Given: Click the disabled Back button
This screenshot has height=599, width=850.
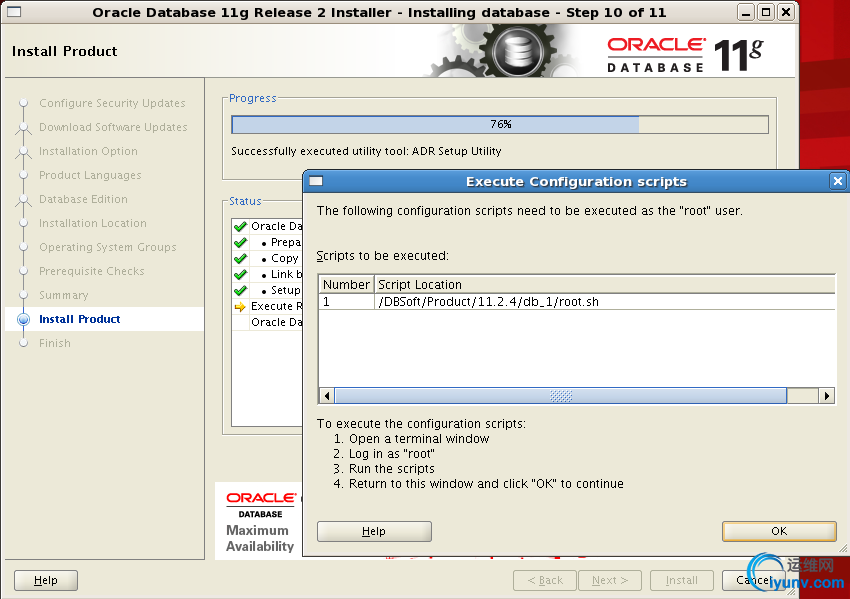Looking at the screenshot, I should click(x=545, y=580).
